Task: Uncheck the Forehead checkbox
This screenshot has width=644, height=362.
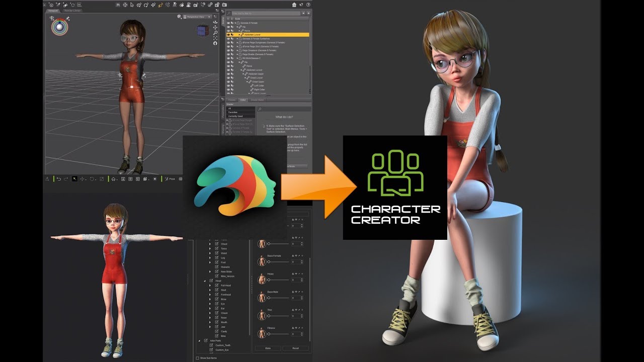Action: coord(216,295)
